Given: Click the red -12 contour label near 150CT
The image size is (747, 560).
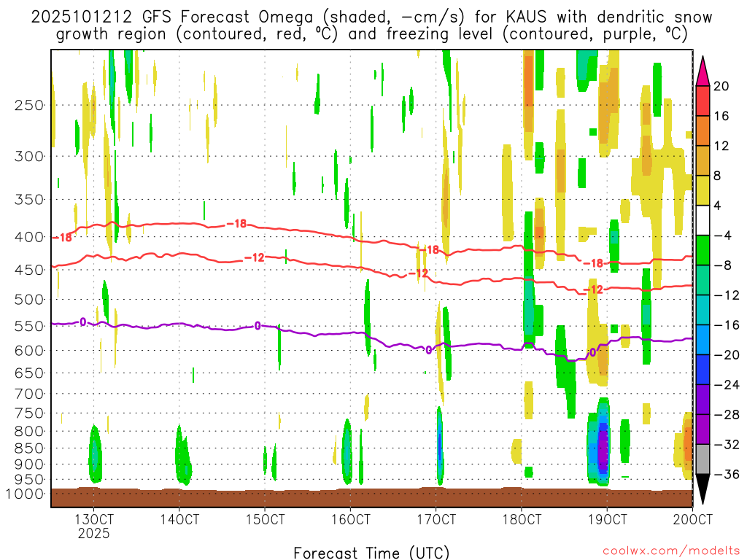Looking at the screenshot, I should tap(255, 257).
